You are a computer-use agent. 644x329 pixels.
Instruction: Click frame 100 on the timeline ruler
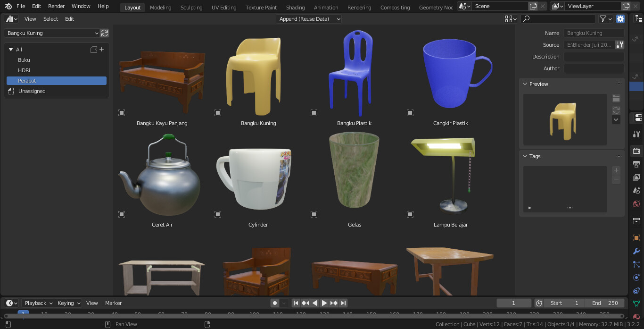click(255, 313)
